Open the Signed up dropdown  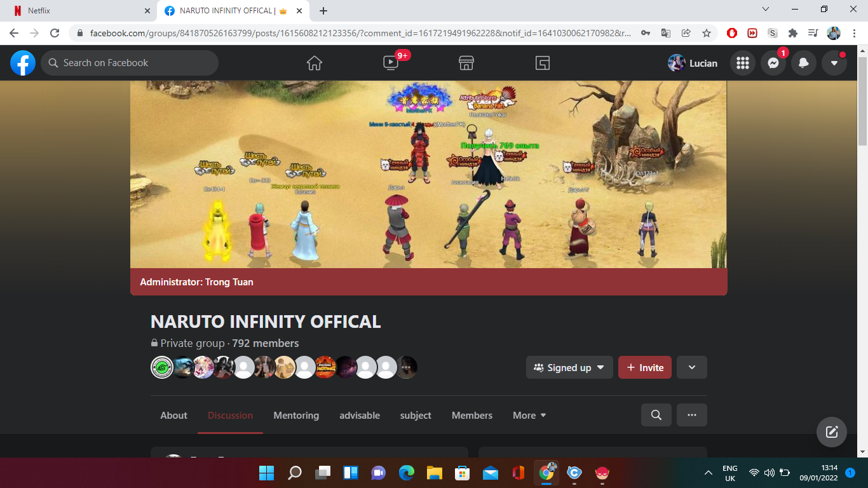click(569, 367)
